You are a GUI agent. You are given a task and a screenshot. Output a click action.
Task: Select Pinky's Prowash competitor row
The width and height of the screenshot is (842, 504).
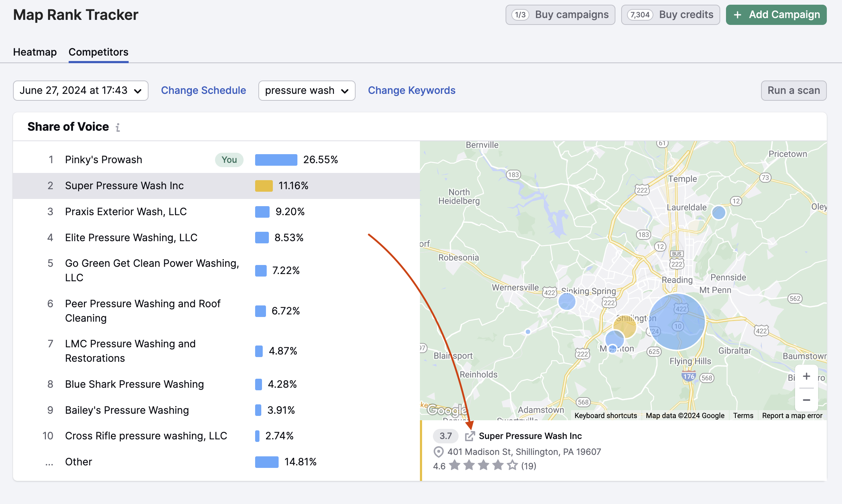point(216,160)
